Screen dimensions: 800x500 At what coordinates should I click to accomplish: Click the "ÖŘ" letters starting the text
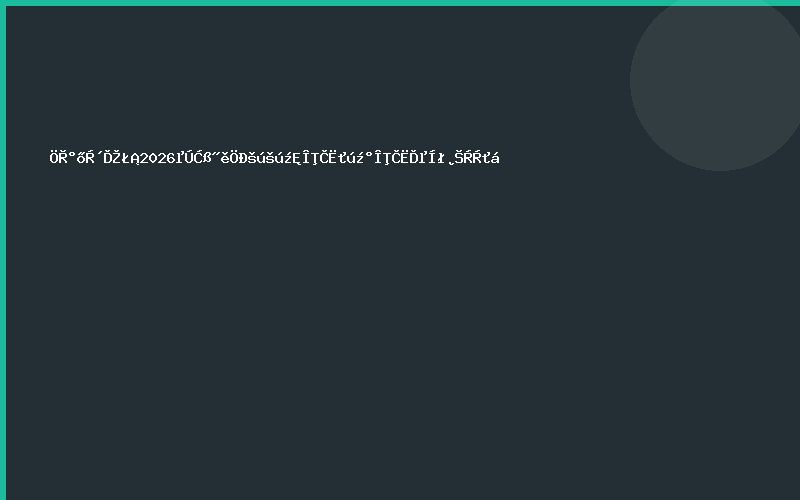pos(59,157)
